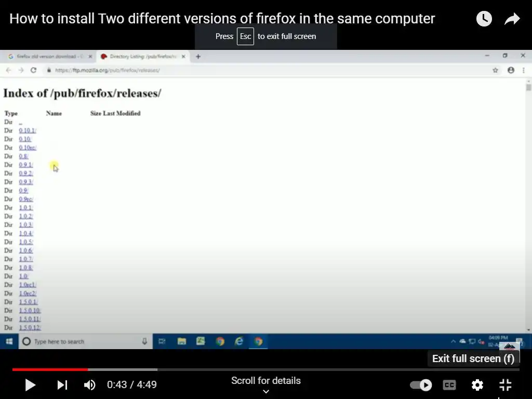Image resolution: width=532 pixels, height=399 pixels.
Task: Mute the video volume
Action: click(89, 385)
